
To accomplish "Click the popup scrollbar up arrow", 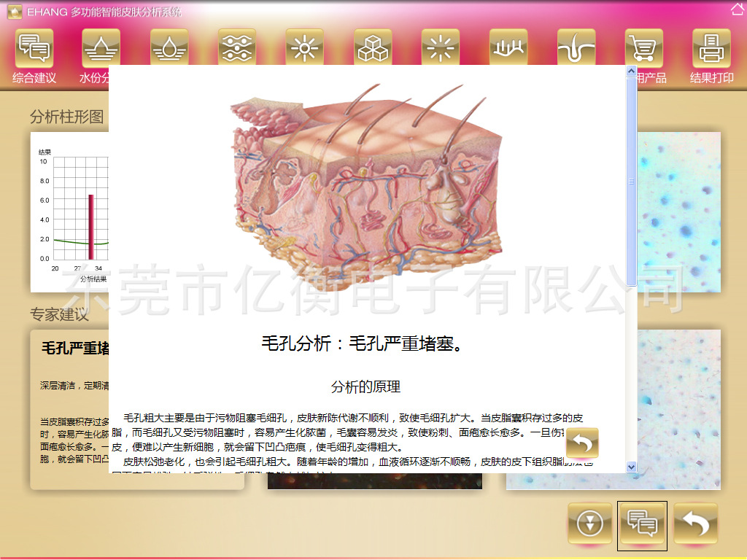I will pos(631,71).
